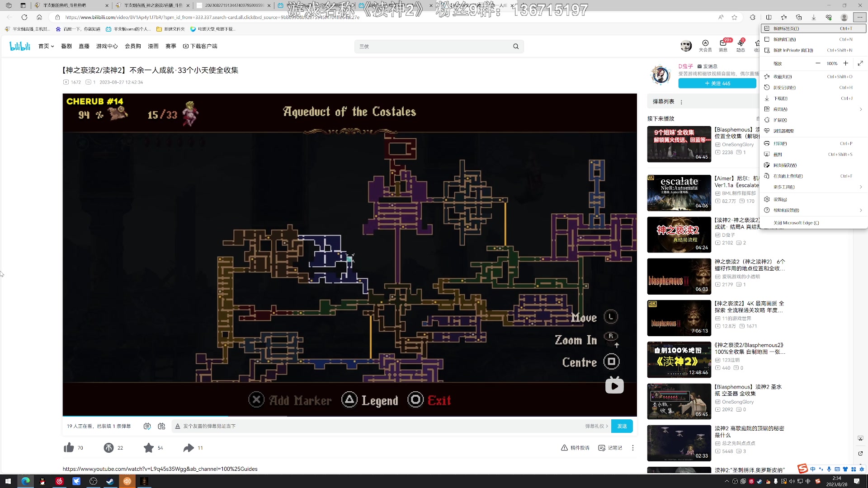Open 扩展 in Edge menu

pyautogui.click(x=814, y=120)
